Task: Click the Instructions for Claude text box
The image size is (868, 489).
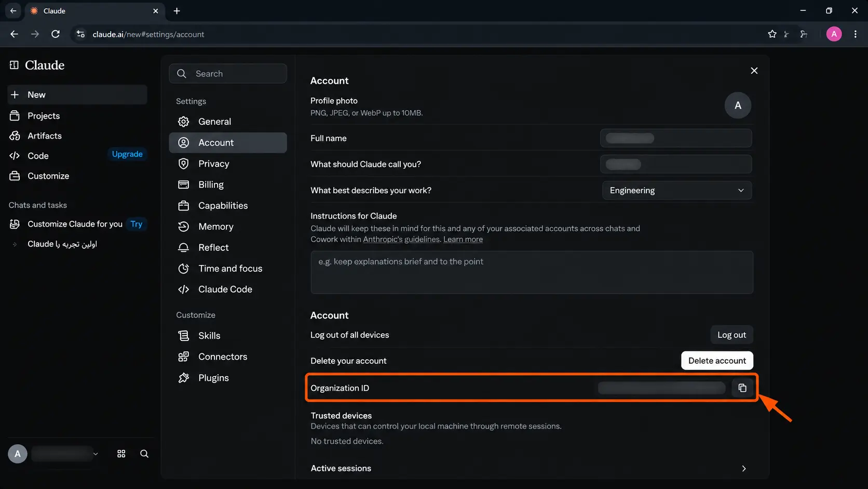Action: click(x=532, y=272)
